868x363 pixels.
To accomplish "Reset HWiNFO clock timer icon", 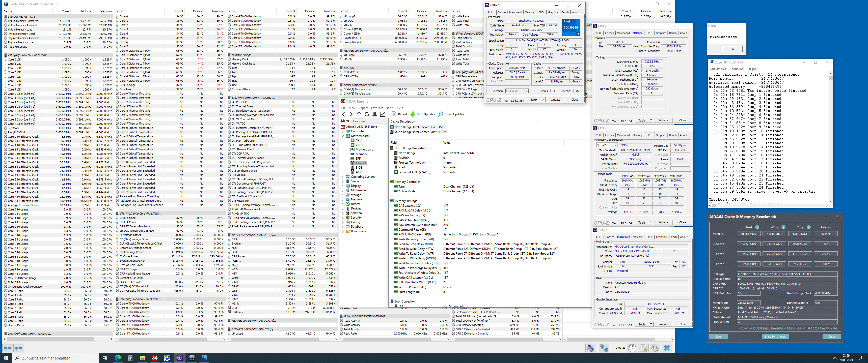I will point(632,348).
